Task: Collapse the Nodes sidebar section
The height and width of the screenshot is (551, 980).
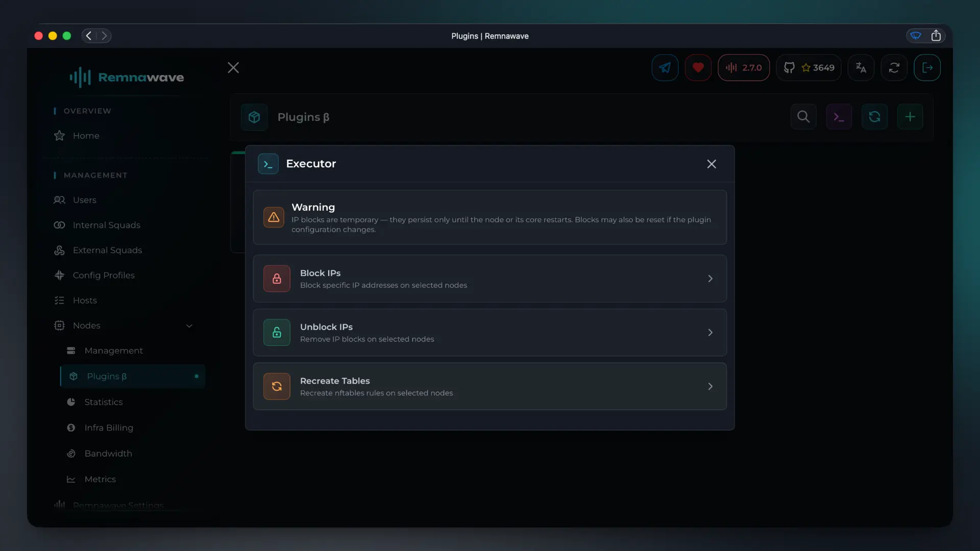Action: (189, 325)
